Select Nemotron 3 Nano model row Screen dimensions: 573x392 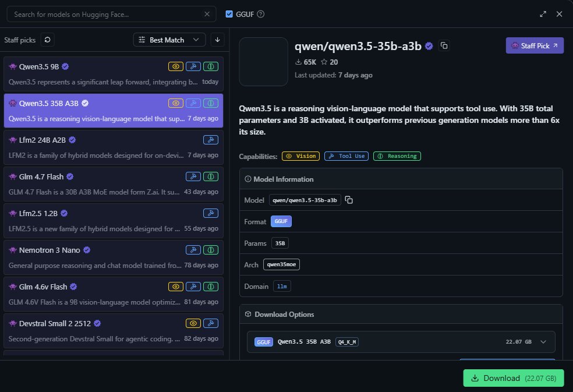114,257
